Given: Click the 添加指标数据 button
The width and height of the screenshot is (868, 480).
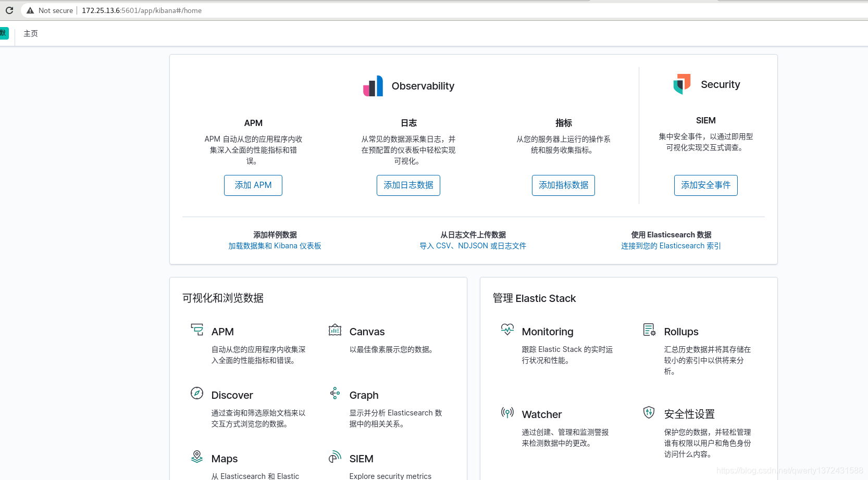Looking at the screenshot, I should click(x=563, y=185).
